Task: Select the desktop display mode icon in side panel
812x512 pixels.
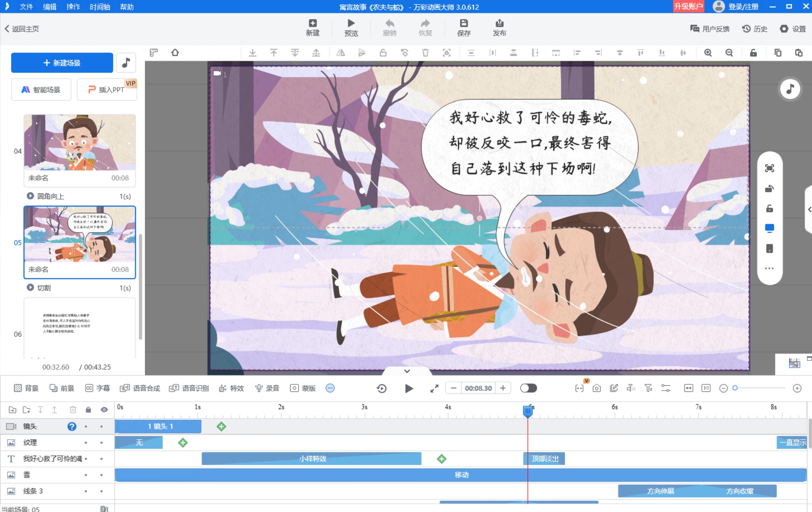Action: tap(769, 228)
